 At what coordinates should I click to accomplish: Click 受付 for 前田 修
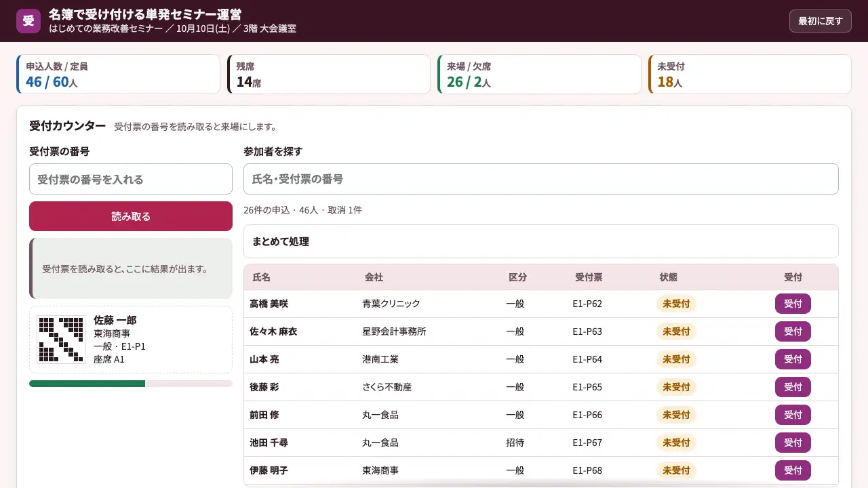click(x=793, y=415)
